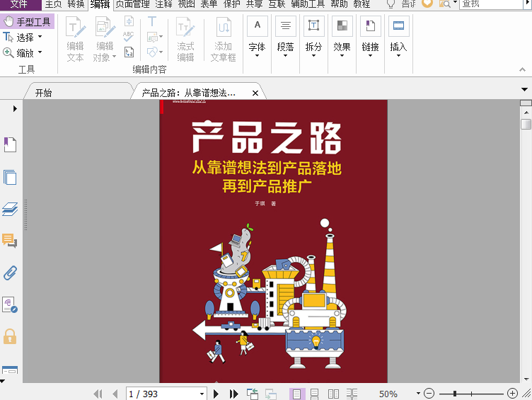This screenshot has height=400, width=532.
Task: Open the 50% zoom level dropdown
Action: (418, 393)
